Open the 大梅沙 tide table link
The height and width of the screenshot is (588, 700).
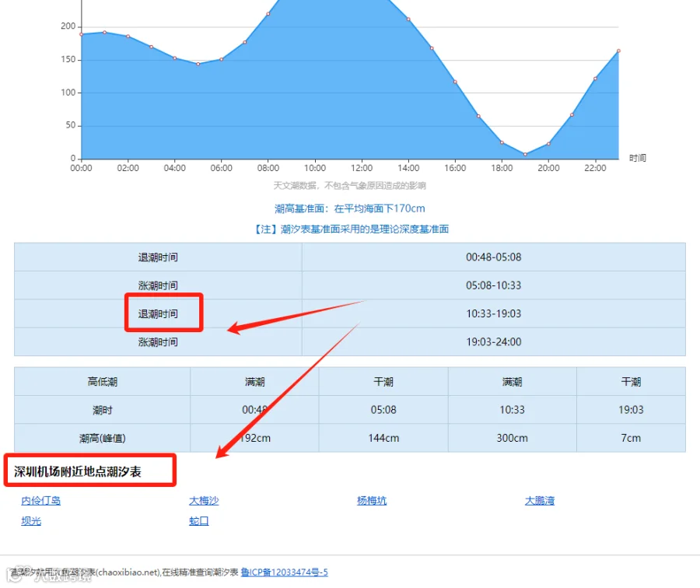point(204,500)
